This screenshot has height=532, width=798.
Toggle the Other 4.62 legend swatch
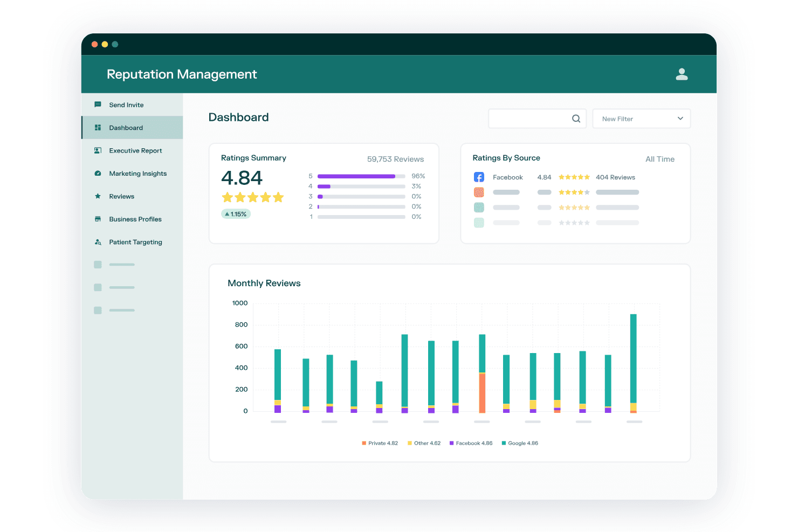(410, 443)
